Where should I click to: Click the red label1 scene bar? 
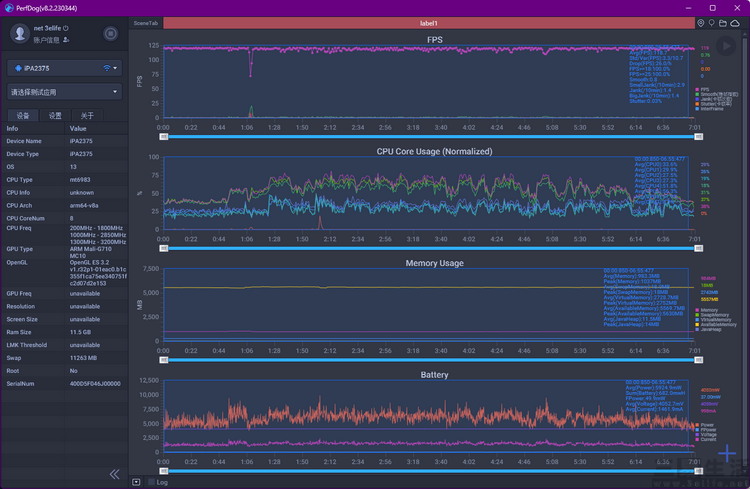tap(429, 23)
